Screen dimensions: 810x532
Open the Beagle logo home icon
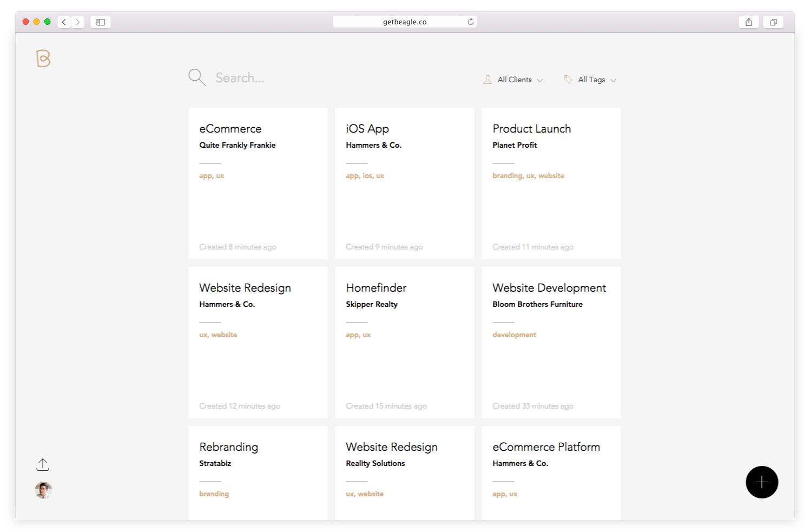43,58
